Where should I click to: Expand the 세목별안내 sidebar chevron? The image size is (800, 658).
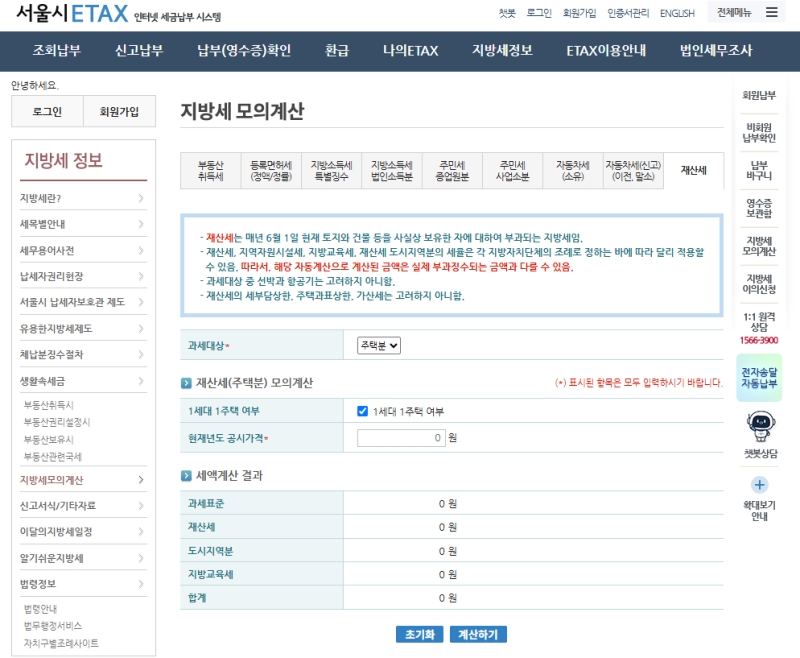point(141,224)
